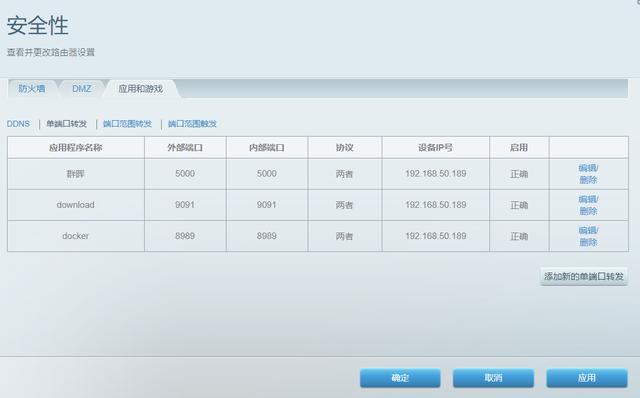This screenshot has height=398, width=640.
Task: Click external port 5000 in 群晖 row
Action: (x=185, y=174)
